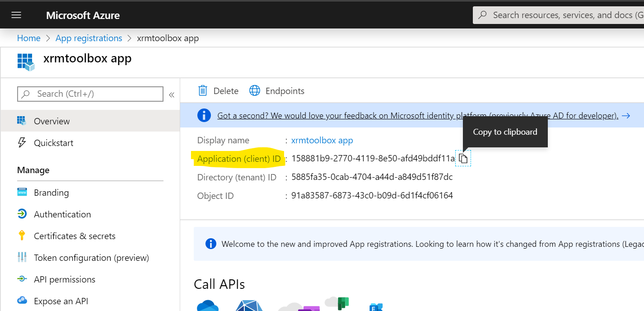Screen dimensions: 644x311
Task: Click the info icon on the feedback banner
Action: pos(204,115)
